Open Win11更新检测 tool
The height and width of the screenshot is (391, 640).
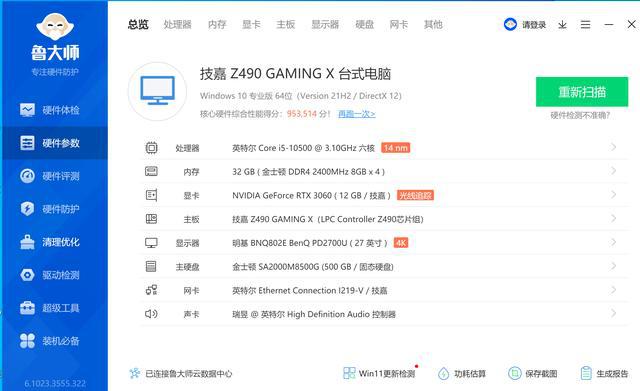point(380,373)
